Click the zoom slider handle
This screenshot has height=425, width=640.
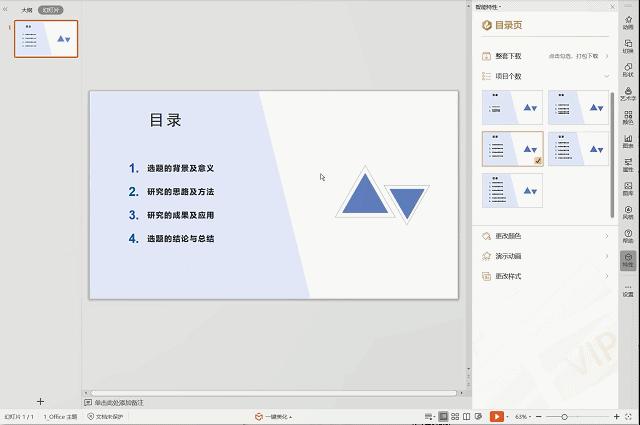point(564,417)
